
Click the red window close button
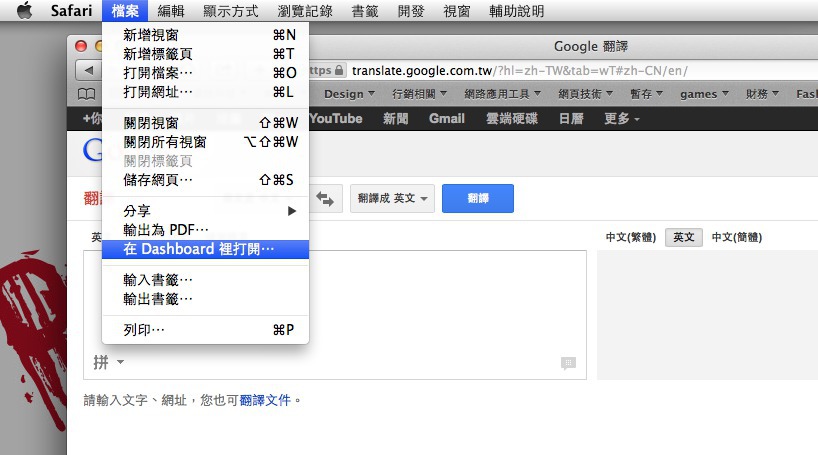coord(81,46)
